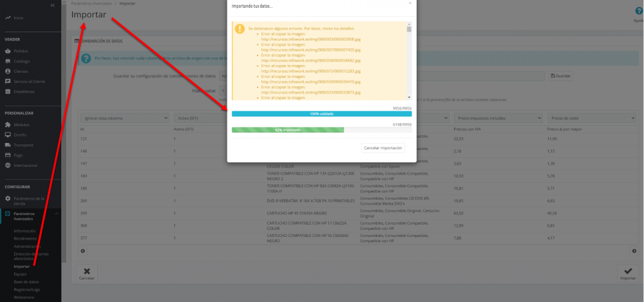Go to Equipo submenu item
Viewport: 644px width, 302px height.
[20, 274]
